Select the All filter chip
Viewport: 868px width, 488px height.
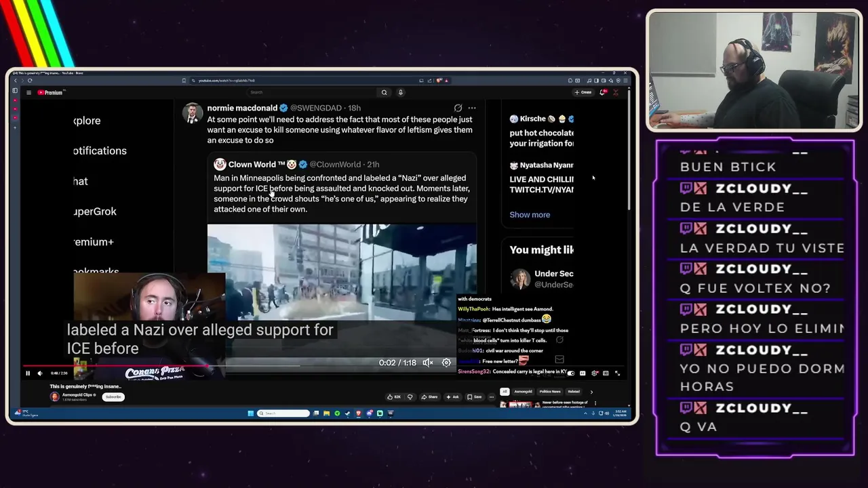click(x=504, y=392)
